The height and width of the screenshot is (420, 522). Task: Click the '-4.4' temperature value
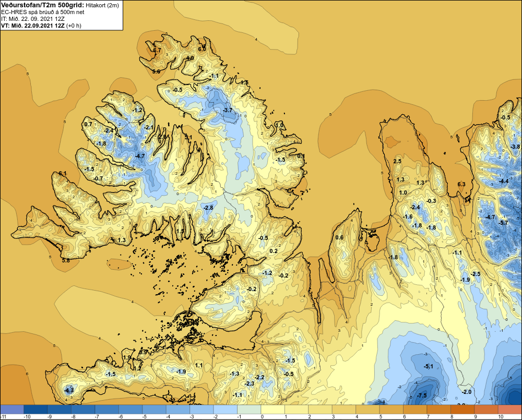coord(504,181)
